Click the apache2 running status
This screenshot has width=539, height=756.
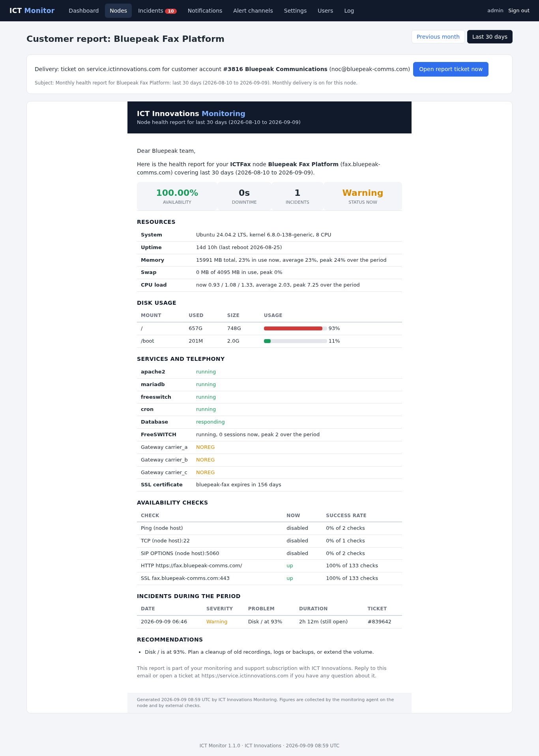206,372
